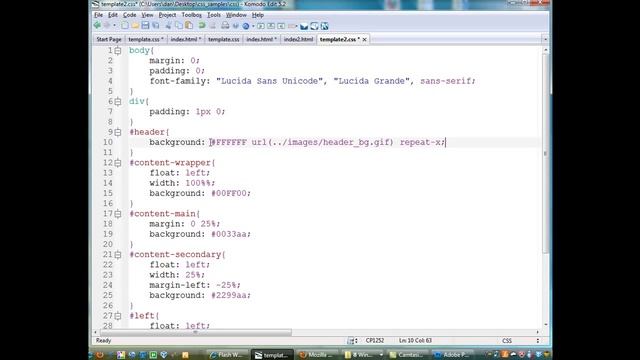Screen dimensions: 640x360
Task: Open the Tools menu
Action: [x=214, y=15]
